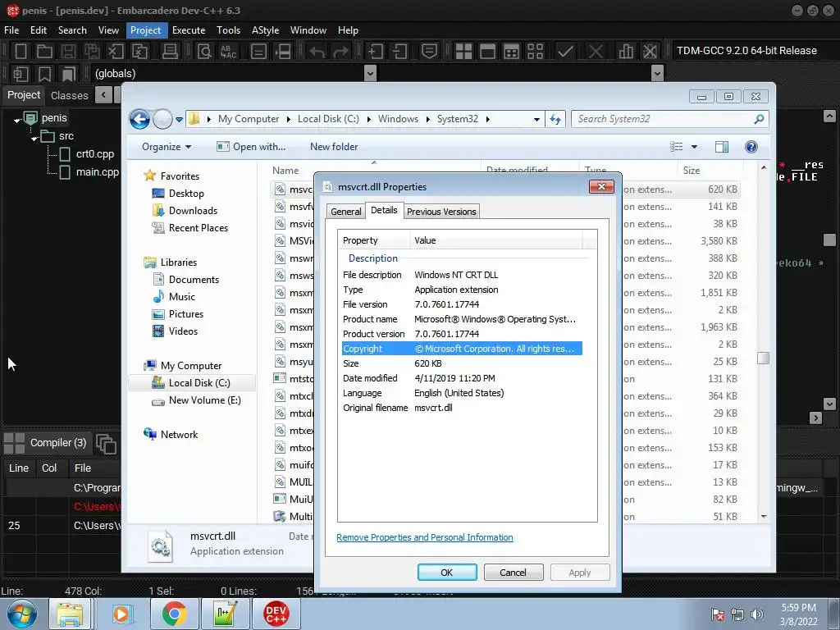Open the Execute menu
Viewport: 840px width, 630px height.
[189, 30]
